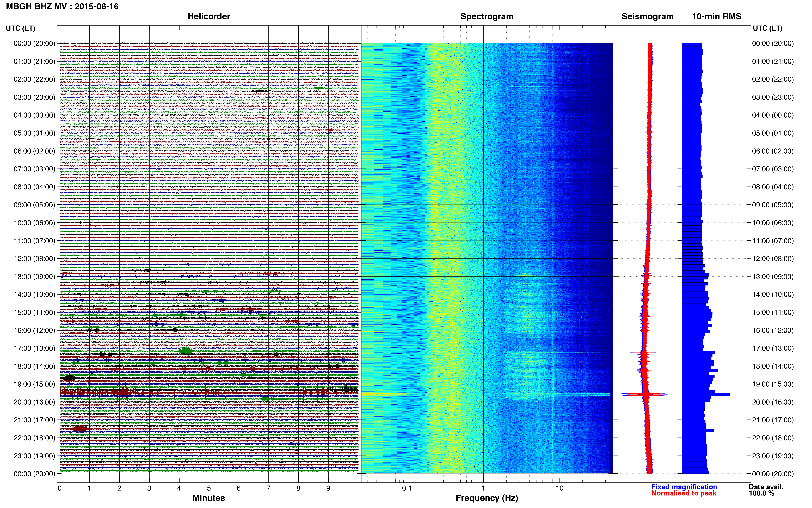812x508 pixels.
Task: Click right time label '06:00 (02:00)'
Action: (x=773, y=151)
